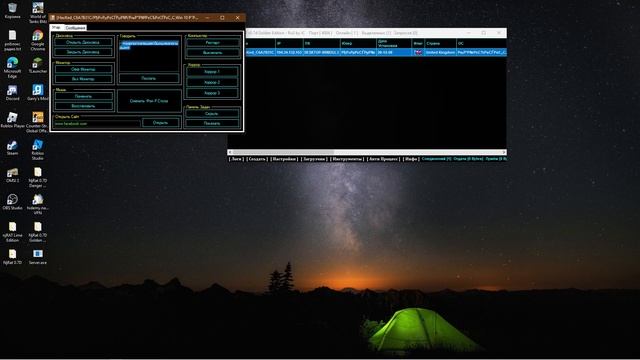Click the Выключить button
Viewport: 640px width, 360px height.
click(x=212, y=52)
